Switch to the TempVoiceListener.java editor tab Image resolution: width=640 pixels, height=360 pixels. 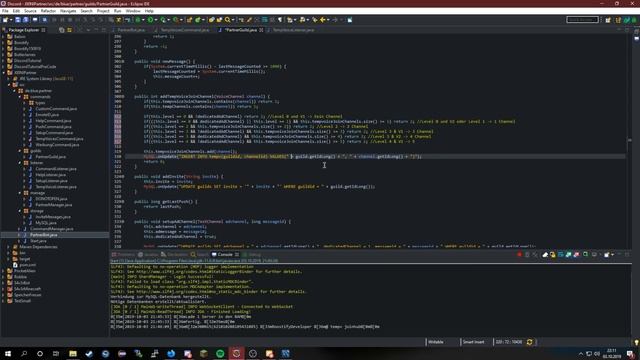[x=293, y=30]
